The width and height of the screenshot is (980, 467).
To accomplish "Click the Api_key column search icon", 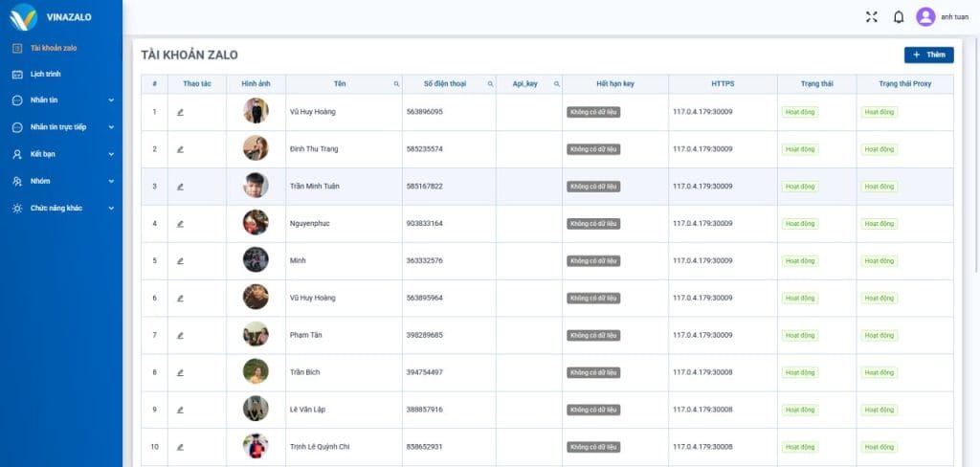I will [x=557, y=84].
